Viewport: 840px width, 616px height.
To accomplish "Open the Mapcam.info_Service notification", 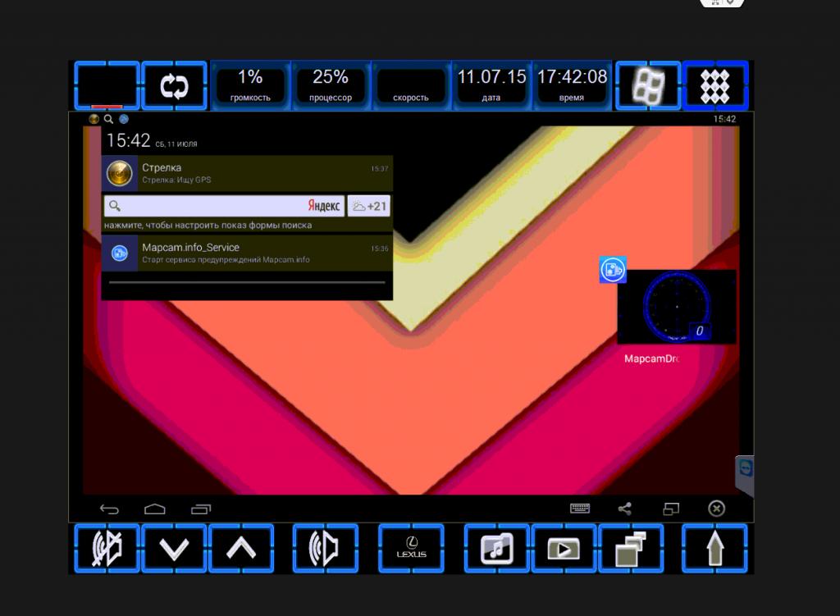I will click(247, 253).
